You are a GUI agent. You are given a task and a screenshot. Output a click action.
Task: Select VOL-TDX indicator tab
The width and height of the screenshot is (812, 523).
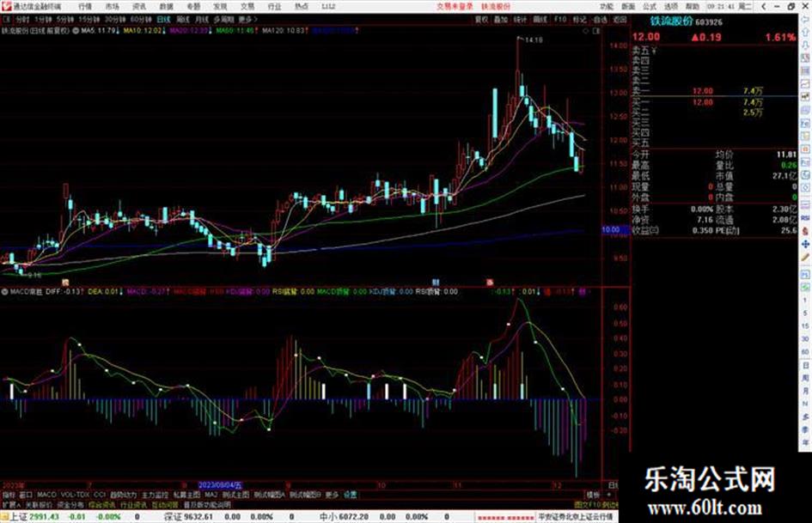(75, 495)
